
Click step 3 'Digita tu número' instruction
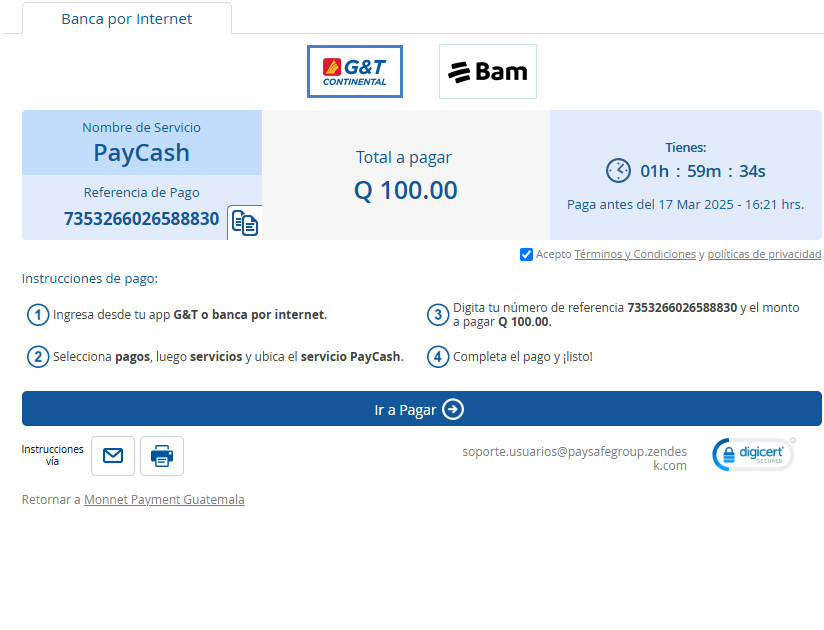[x=626, y=315]
